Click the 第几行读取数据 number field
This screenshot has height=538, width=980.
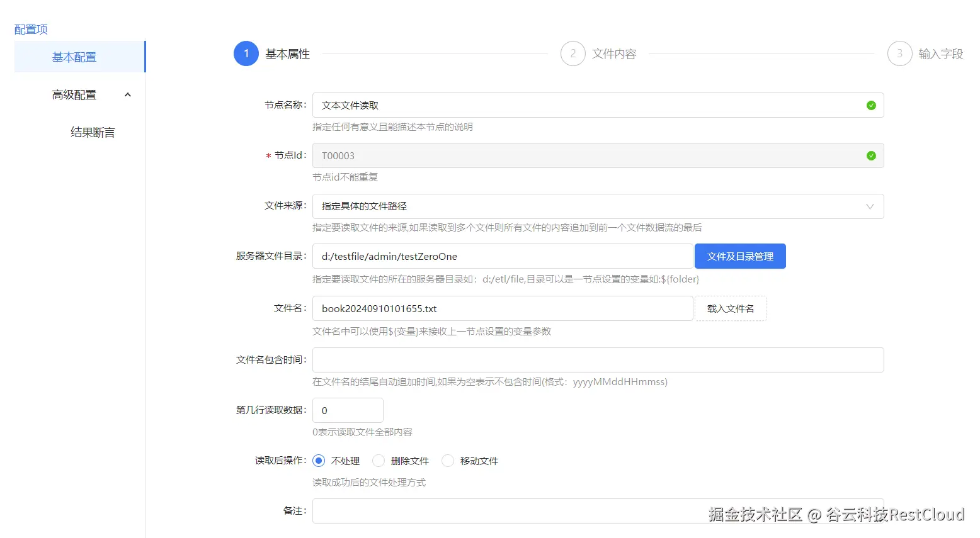click(348, 410)
